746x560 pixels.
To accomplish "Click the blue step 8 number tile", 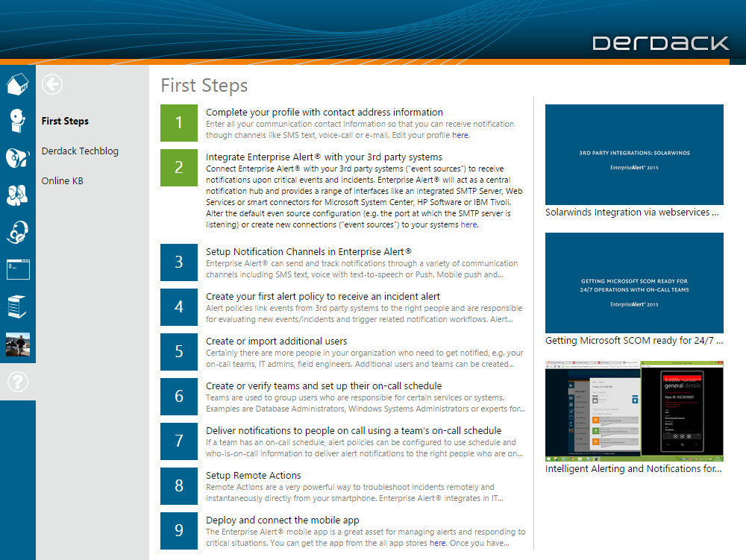I will point(179,485).
